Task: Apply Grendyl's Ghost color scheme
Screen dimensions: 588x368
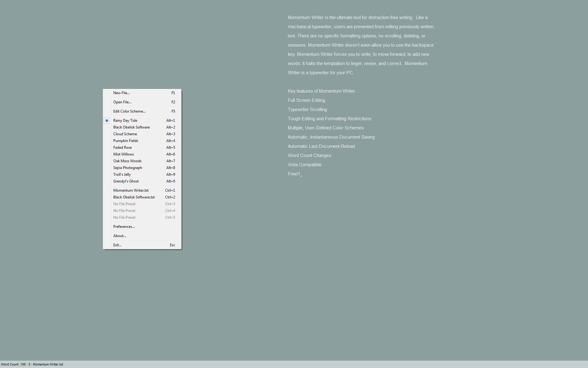Action: [x=126, y=181]
